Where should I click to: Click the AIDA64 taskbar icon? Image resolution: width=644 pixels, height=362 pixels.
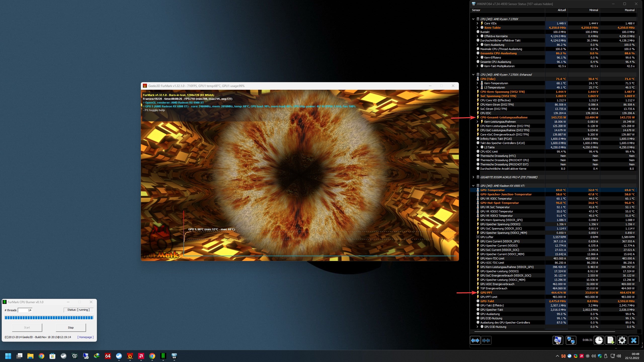pyautogui.click(x=108, y=356)
